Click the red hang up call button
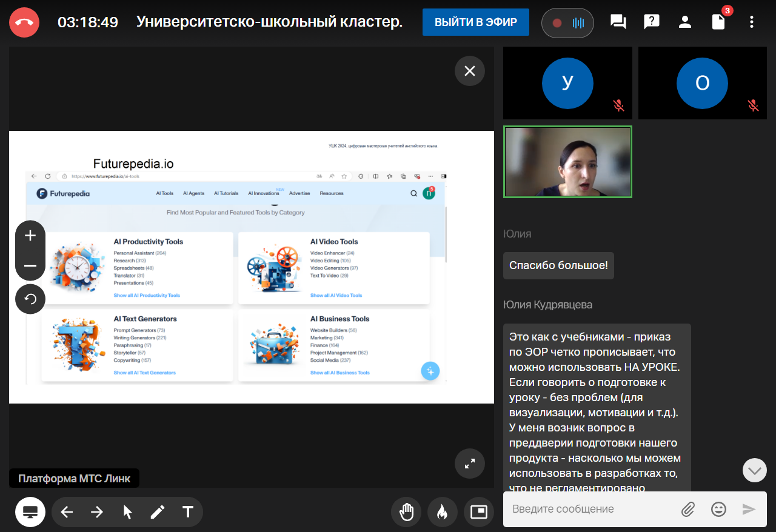The width and height of the screenshot is (776, 532). point(24,22)
